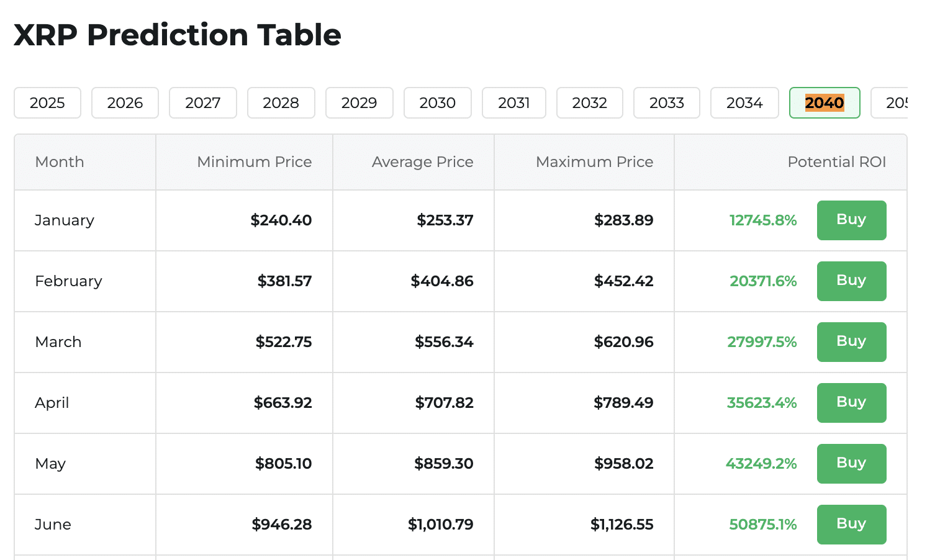The image size is (940, 560).
Task: Switch to the 2030 tab
Action: pyautogui.click(x=437, y=102)
